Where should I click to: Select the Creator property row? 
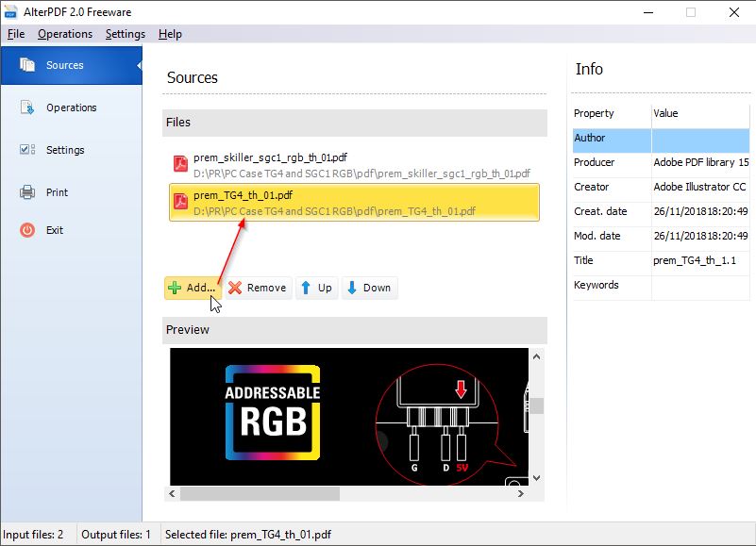(x=661, y=190)
